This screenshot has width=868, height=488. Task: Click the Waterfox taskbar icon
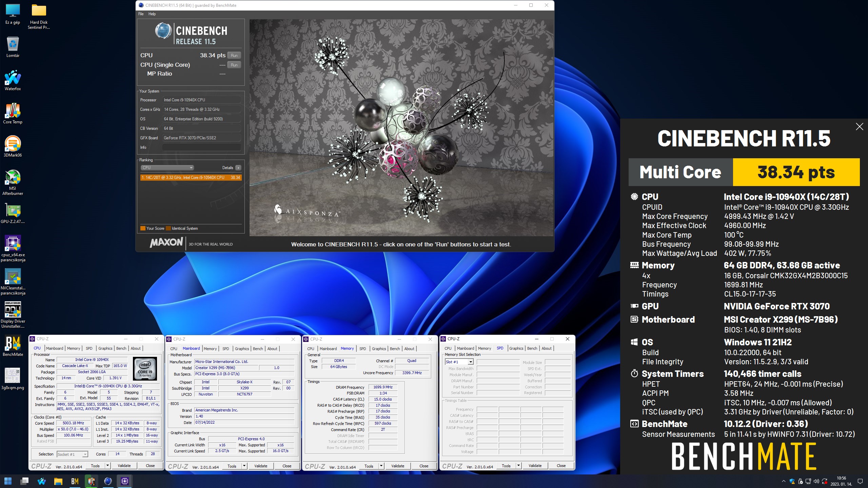(41, 481)
